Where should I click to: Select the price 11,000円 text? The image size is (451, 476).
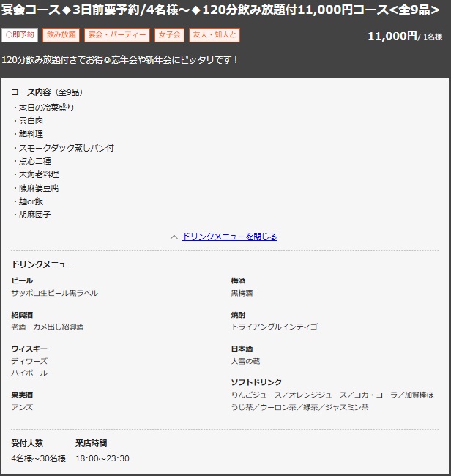point(392,36)
